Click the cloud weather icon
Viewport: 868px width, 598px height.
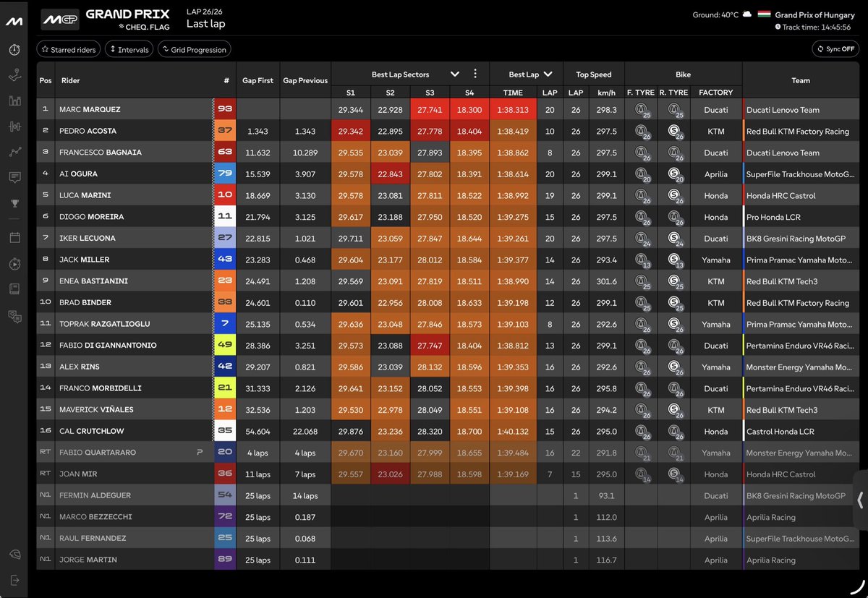tap(748, 14)
